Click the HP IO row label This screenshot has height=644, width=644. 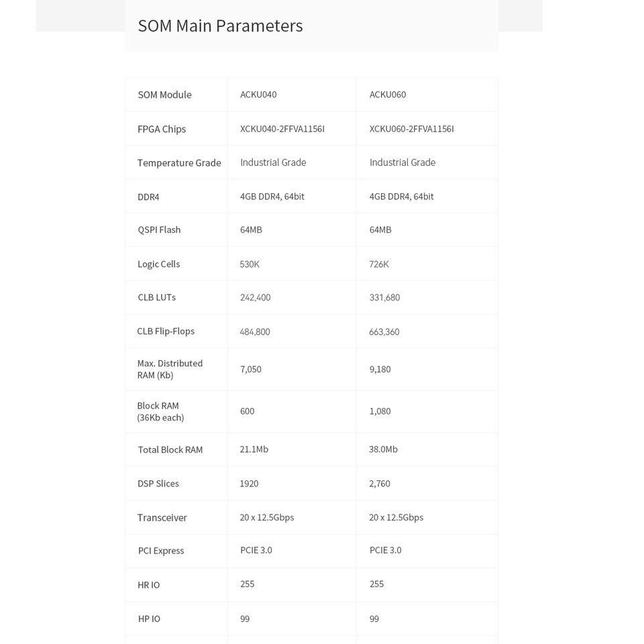point(149,619)
